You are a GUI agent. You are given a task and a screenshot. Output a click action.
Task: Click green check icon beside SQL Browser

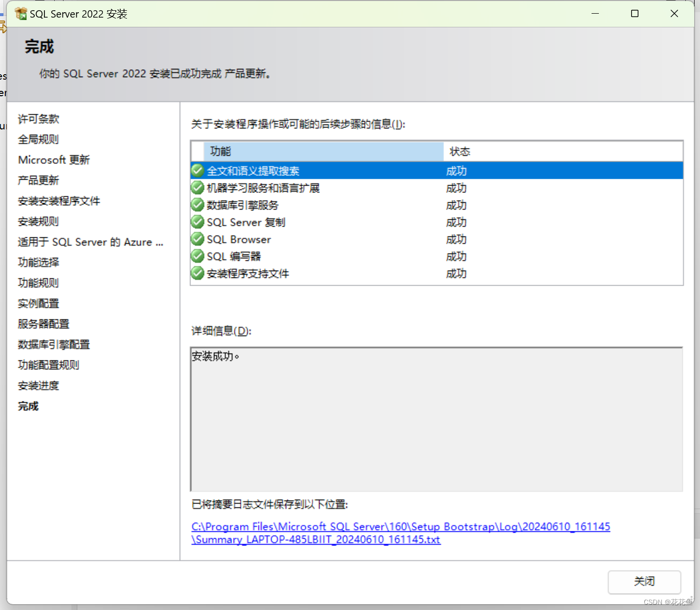(197, 239)
